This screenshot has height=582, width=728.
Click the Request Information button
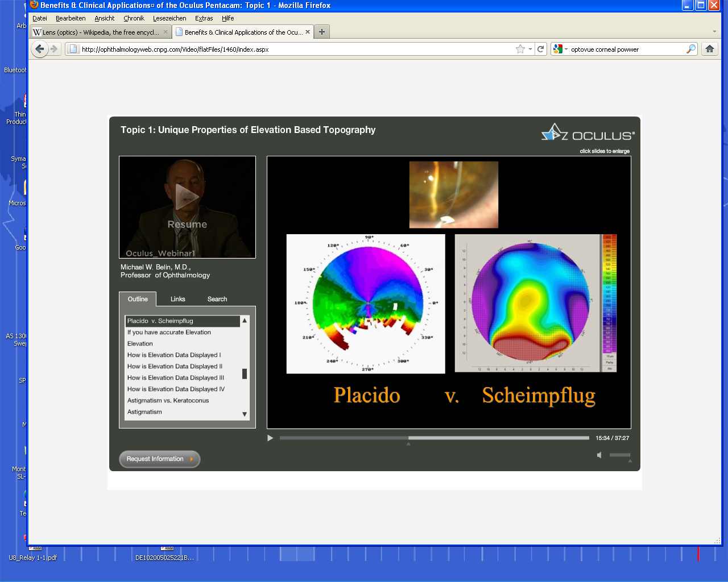point(159,459)
